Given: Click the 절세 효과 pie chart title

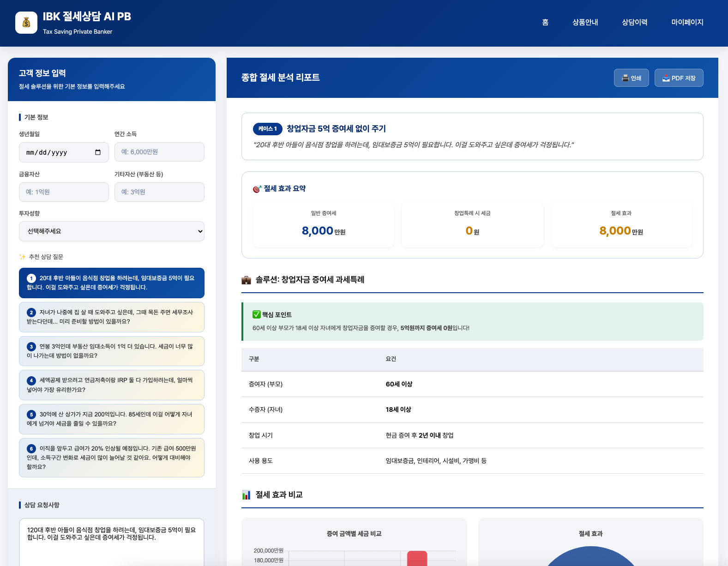Looking at the screenshot, I should pyautogui.click(x=591, y=534).
